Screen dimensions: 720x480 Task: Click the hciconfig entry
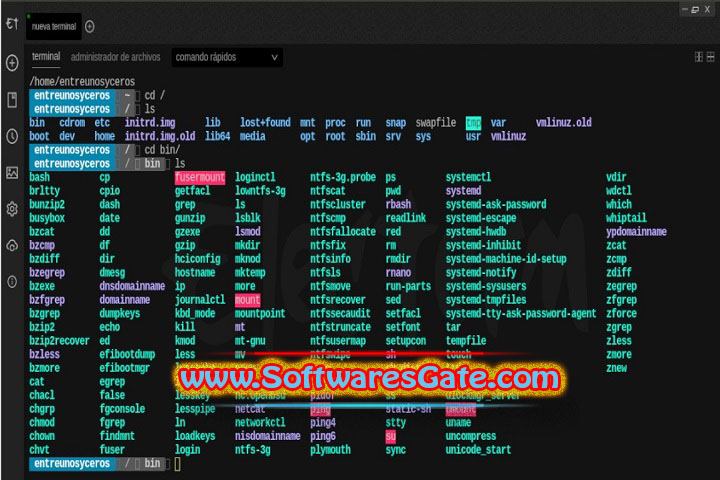coord(197,259)
